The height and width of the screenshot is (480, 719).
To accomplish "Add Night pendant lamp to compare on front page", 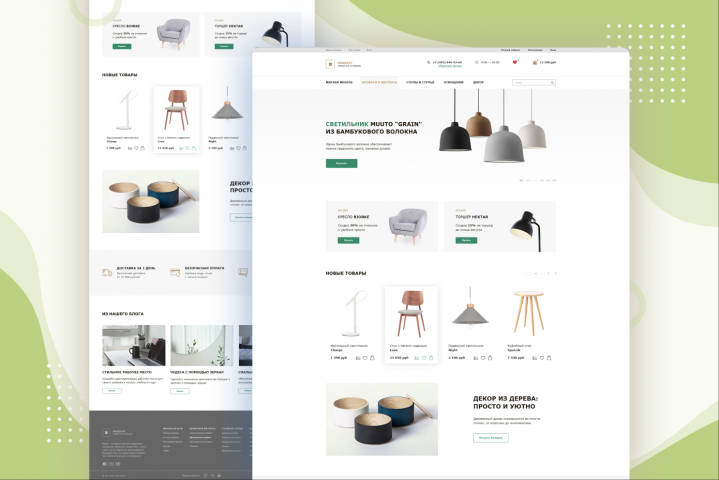I will (476, 358).
